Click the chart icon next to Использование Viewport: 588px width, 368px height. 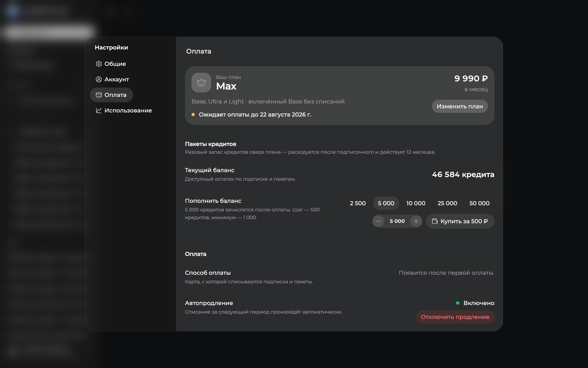point(99,110)
